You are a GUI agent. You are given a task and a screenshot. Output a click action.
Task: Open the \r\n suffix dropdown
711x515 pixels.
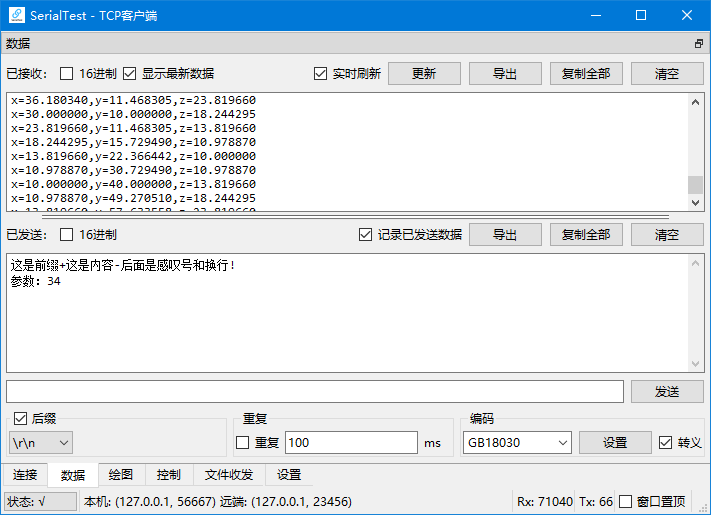(40, 443)
